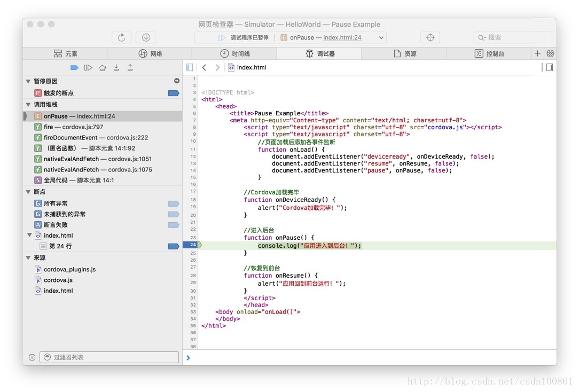Select 全局代码 stack frame

point(102,181)
